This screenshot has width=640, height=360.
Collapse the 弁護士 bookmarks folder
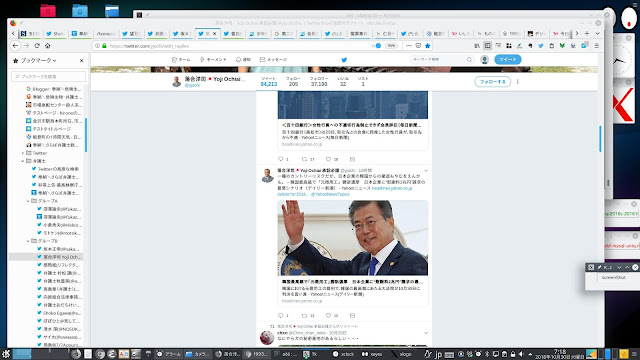(x=23, y=161)
